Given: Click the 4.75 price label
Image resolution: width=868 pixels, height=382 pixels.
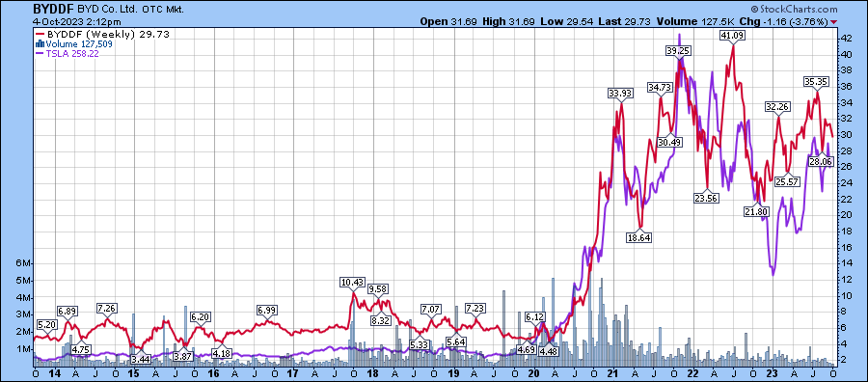Looking at the screenshot, I should [x=81, y=349].
